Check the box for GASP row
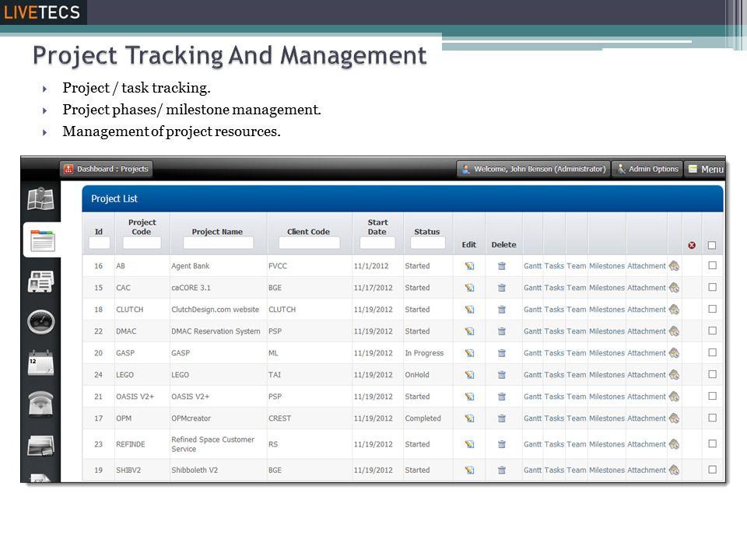 (x=712, y=352)
